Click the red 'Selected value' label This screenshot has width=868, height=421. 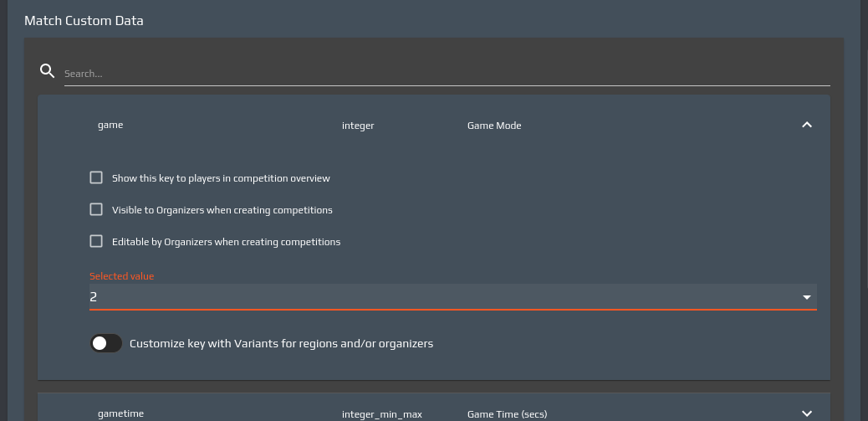click(x=122, y=276)
